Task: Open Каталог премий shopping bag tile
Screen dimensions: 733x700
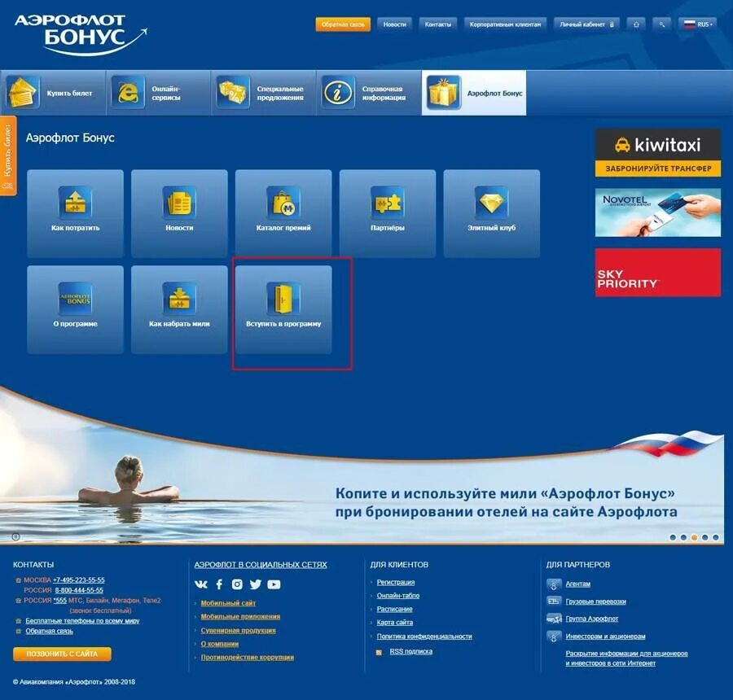Action: [283, 213]
